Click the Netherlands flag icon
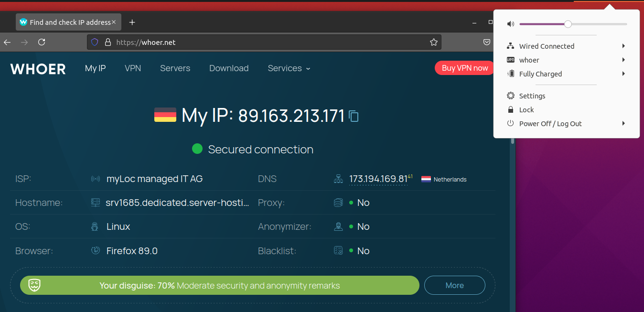This screenshot has width=644, height=312. tap(426, 179)
